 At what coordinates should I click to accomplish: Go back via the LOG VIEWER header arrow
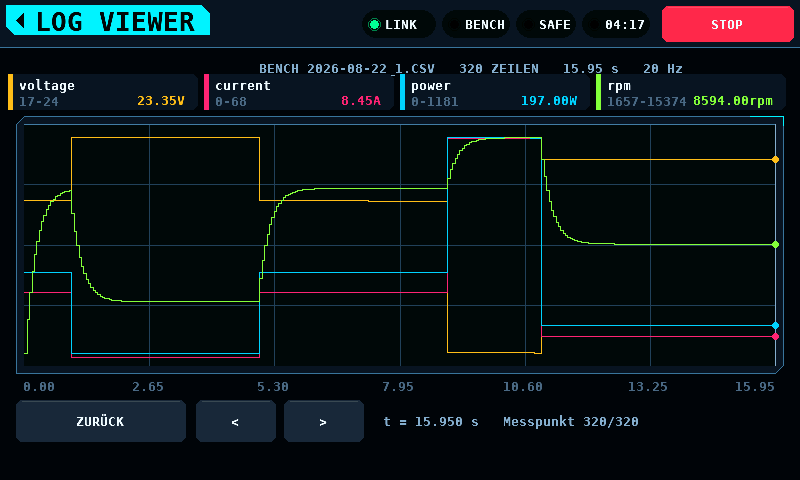[20, 21]
